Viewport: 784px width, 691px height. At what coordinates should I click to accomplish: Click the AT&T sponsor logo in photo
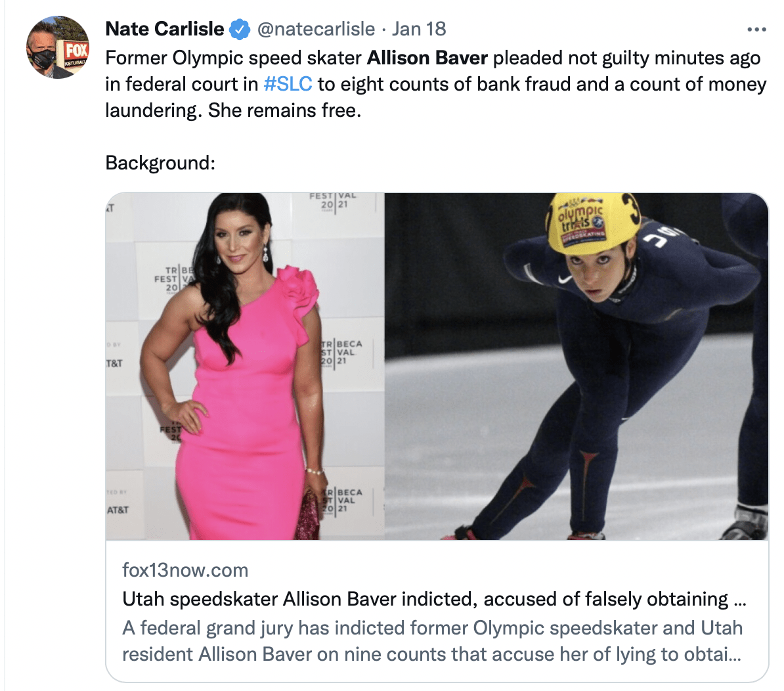tap(118, 510)
